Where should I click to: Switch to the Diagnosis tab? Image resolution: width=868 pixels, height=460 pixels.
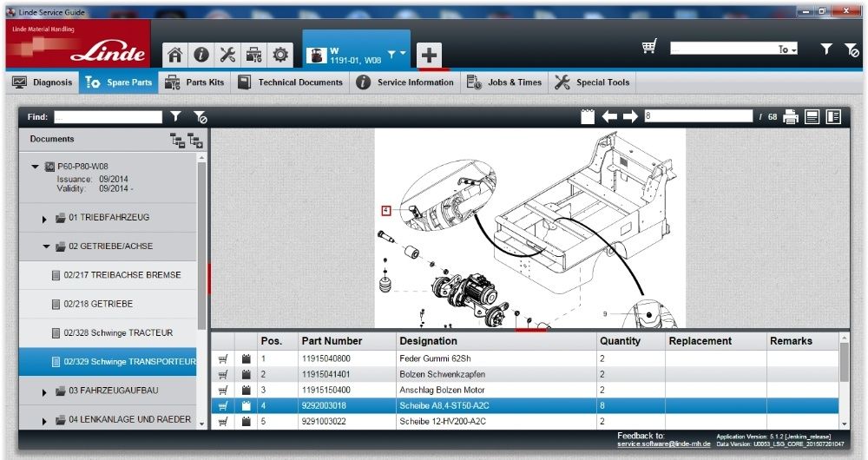pos(43,82)
